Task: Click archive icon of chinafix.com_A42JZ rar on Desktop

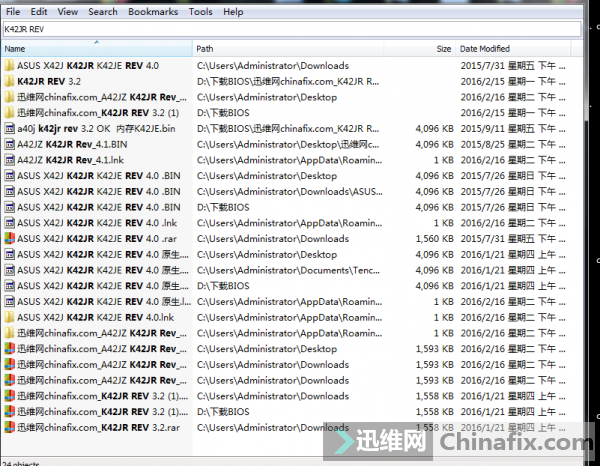Action: coord(10,349)
